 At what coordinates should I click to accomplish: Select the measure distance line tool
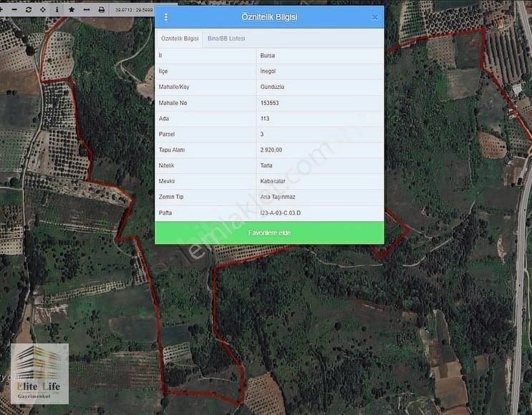[x=87, y=10]
